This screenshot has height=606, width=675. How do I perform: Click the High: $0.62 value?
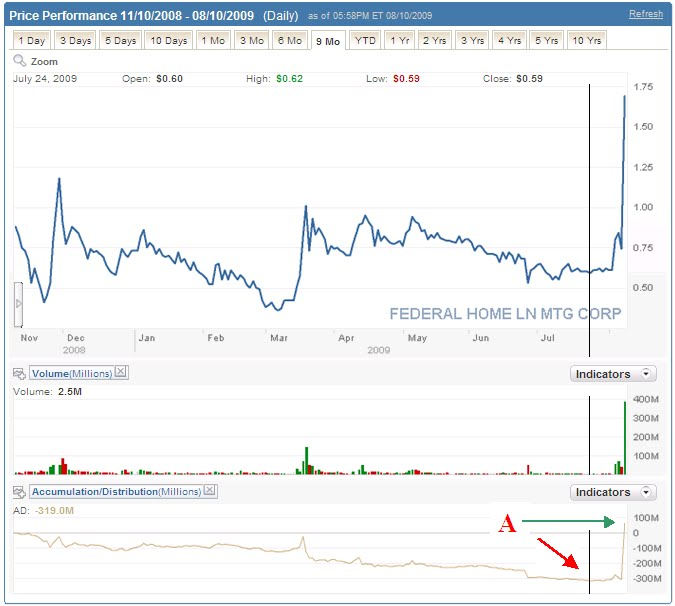274,79
